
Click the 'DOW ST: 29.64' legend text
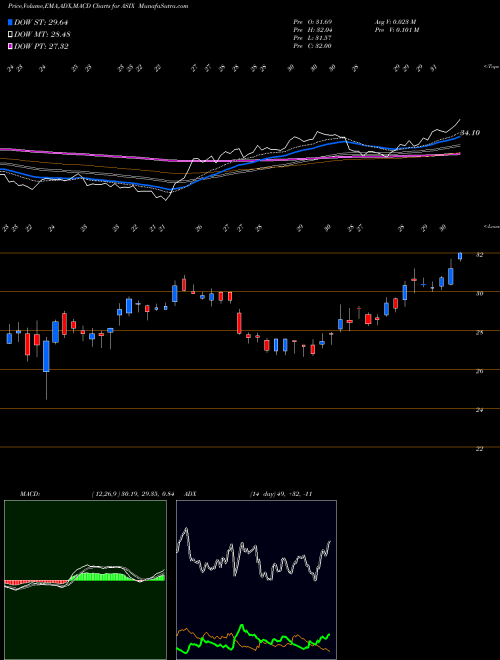tap(41, 23)
